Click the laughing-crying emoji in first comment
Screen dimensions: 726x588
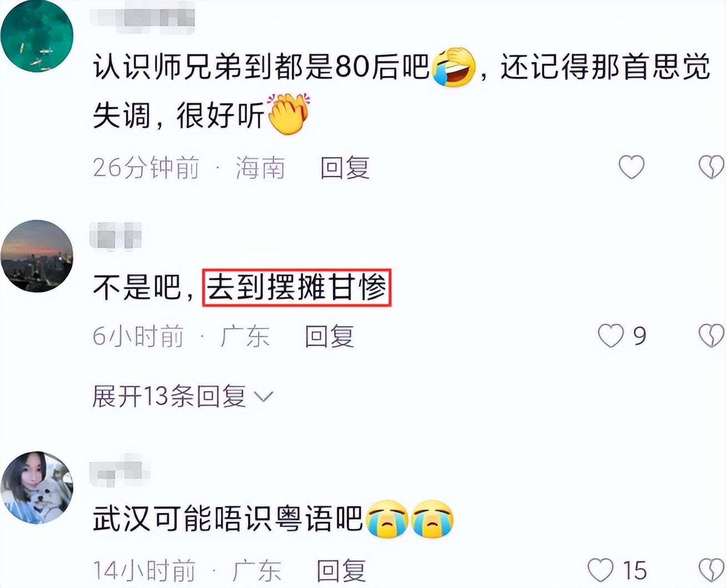point(454,68)
